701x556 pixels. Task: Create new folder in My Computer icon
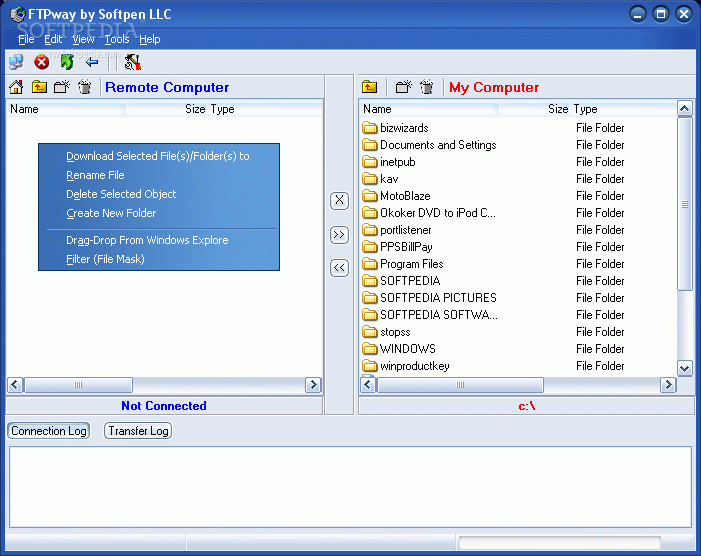coord(403,87)
